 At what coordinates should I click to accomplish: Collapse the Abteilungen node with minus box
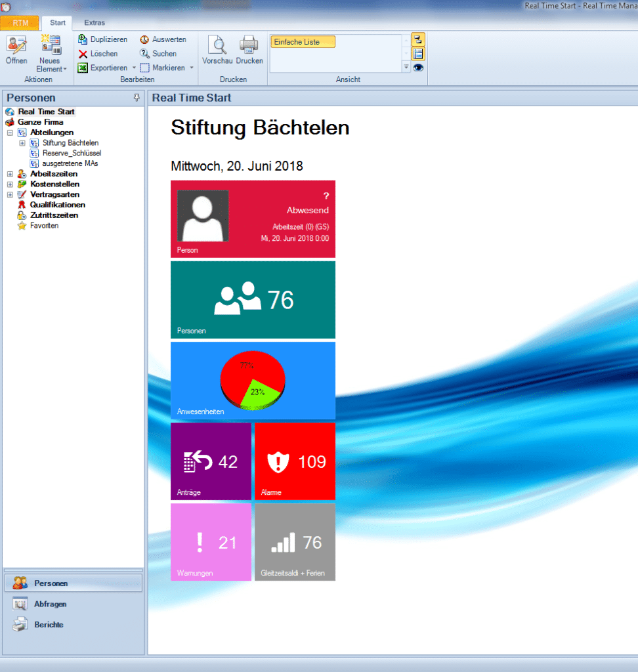[x=10, y=133]
